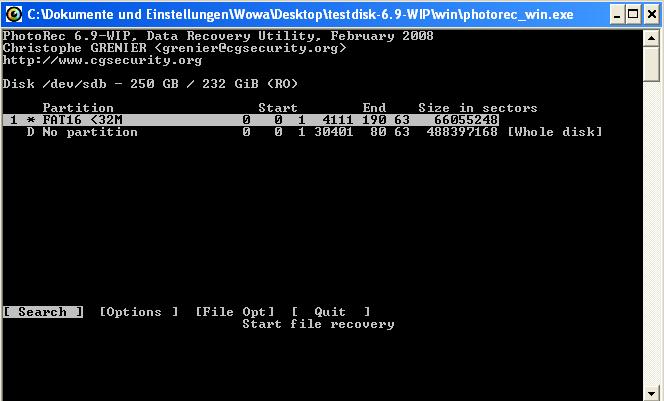This screenshot has width=664, height=401.
Task: Click the 'Start' column header
Action: point(278,108)
